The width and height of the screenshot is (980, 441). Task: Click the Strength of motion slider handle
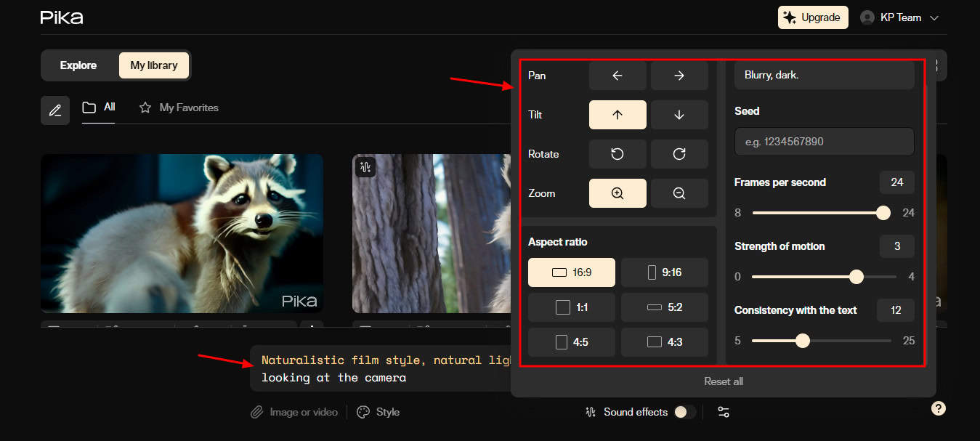click(857, 277)
